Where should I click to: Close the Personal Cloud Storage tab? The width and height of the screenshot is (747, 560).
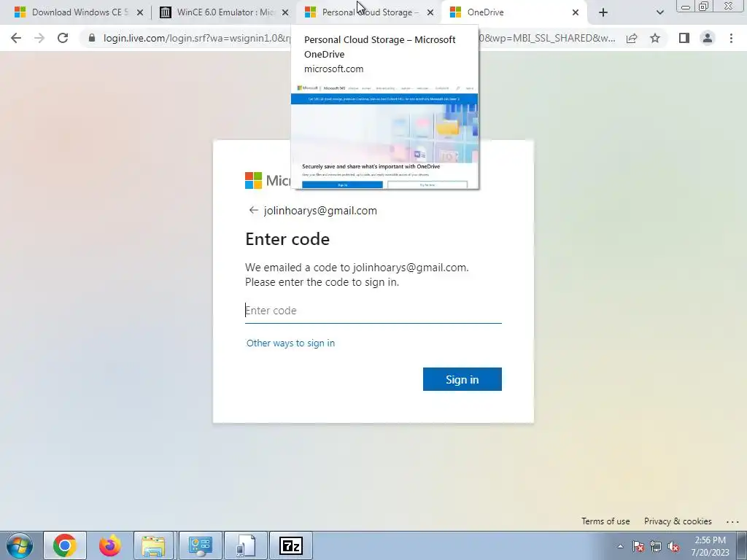(x=430, y=12)
